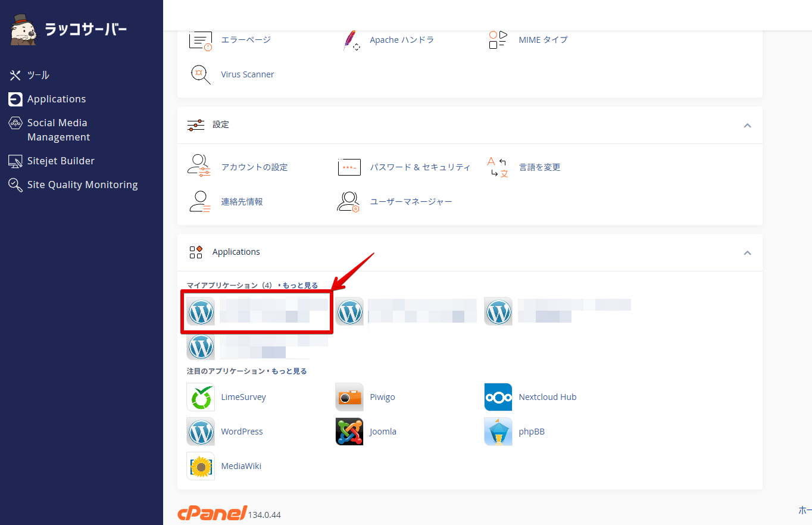812x525 pixels.
Task: Select the featured WordPress app labeled WordPress
Action: point(201,432)
